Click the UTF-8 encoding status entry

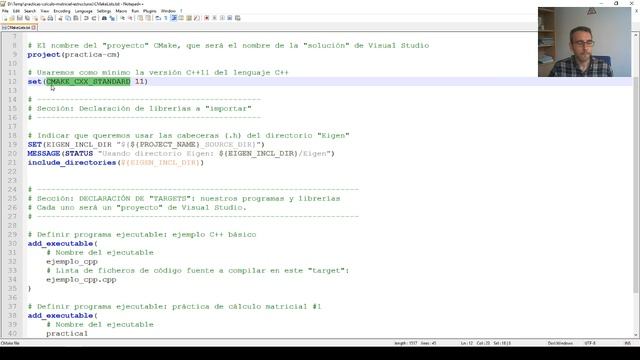(x=590, y=343)
